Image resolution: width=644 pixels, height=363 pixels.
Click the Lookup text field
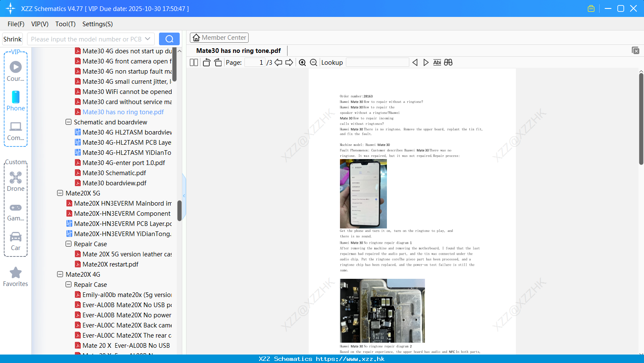[378, 63]
